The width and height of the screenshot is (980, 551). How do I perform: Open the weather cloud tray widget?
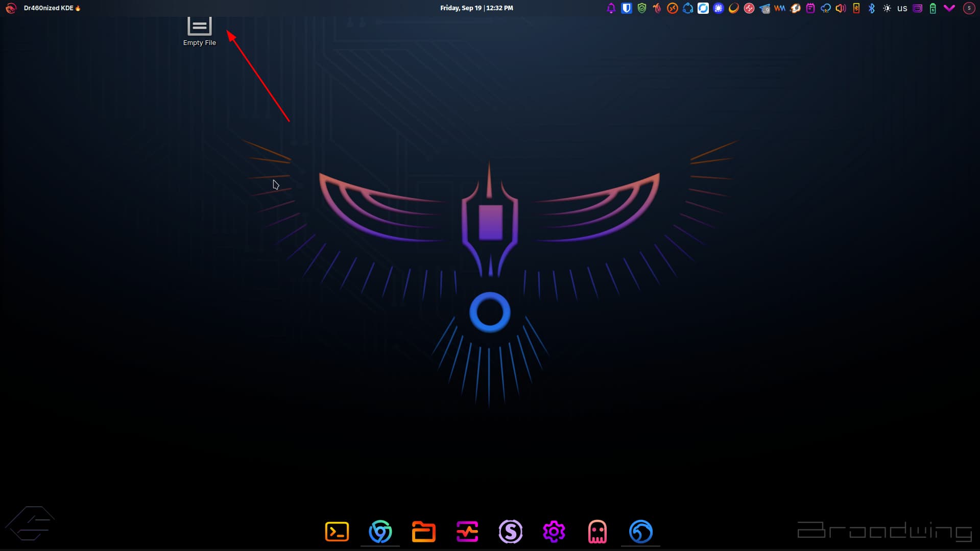pyautogui.click(x=825, y=8)
